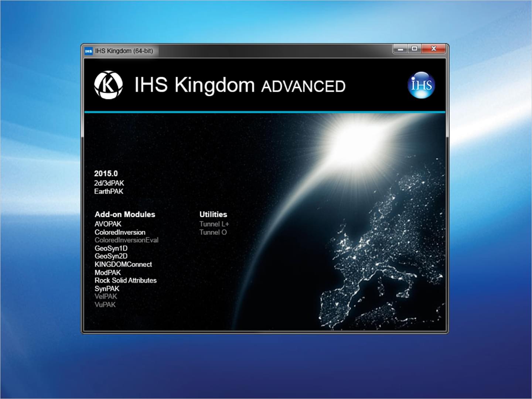
Task: Select the 2d/3dPAK entry
Action: tap(109, 183)
